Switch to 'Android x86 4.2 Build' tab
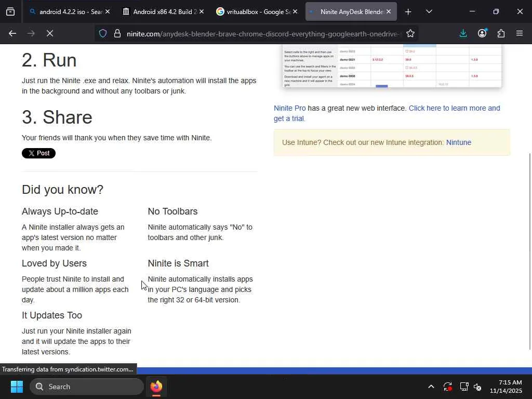This screenshot has height=399, width=532. [164, 12]
